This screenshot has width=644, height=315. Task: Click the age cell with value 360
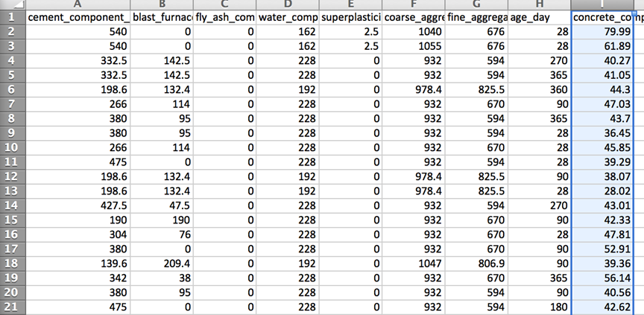tap(541, 88)
